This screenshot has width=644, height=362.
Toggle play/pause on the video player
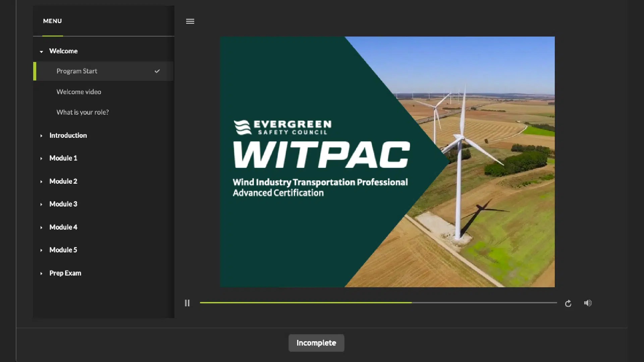[x=187, y=303]
